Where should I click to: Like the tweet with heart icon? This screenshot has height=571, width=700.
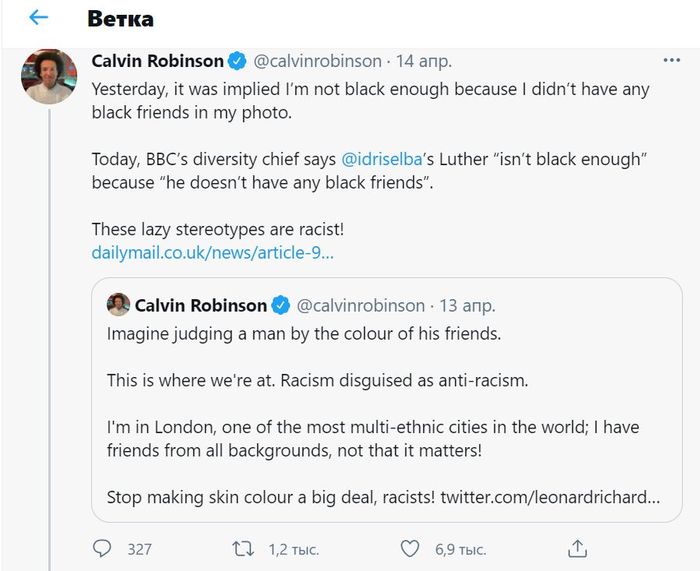[409, 548]
